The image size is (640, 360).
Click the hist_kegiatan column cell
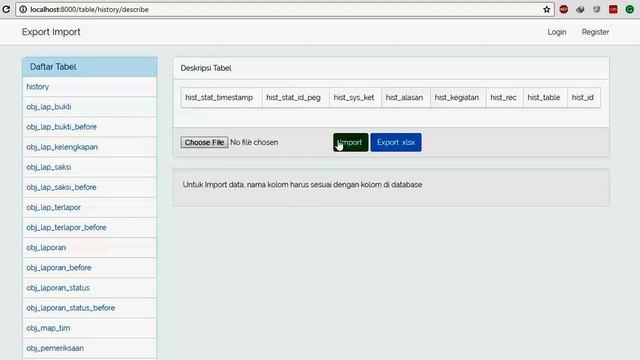(x=458, y=98)
